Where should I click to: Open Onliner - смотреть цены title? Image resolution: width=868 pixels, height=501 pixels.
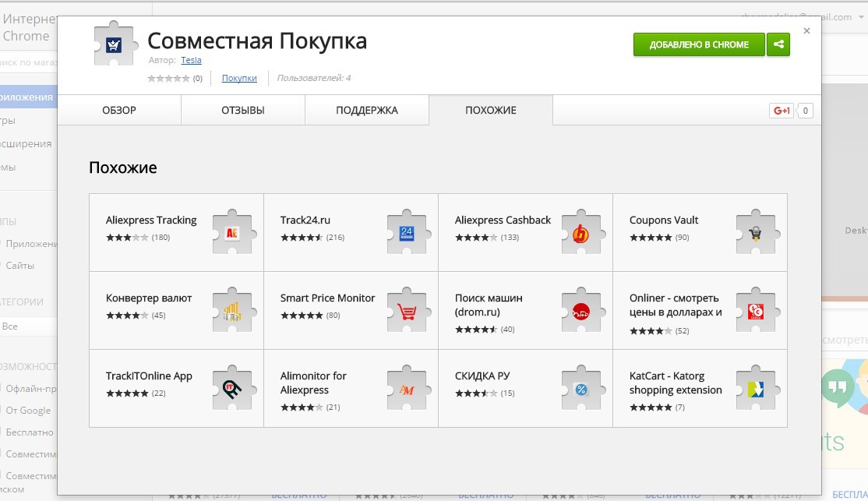[x=676, y=305]
